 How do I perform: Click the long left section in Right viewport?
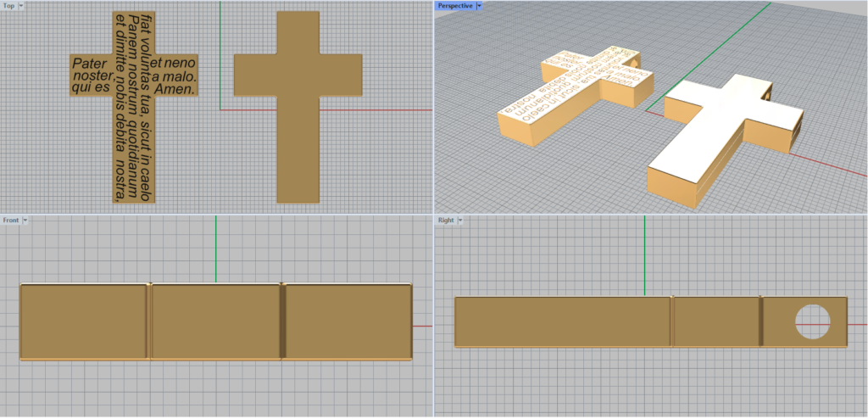point(562,321)
